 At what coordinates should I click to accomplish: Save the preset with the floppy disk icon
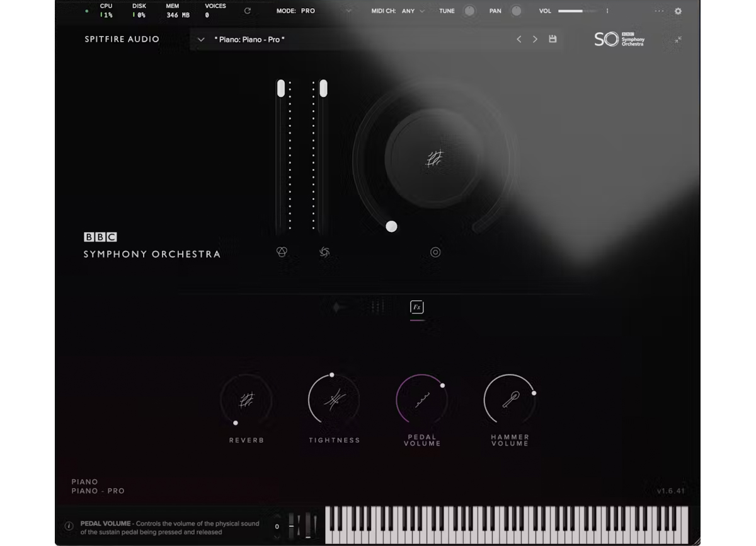(x=553, y=39)
